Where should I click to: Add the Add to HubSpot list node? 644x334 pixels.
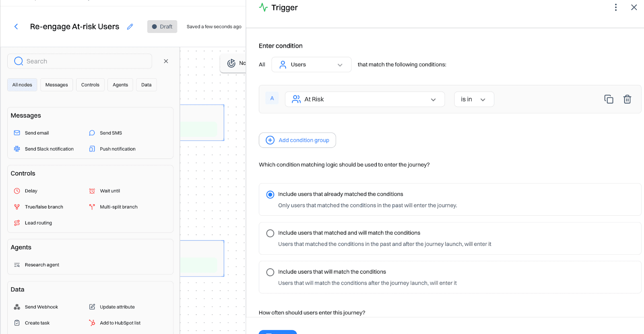coord(120,323)
